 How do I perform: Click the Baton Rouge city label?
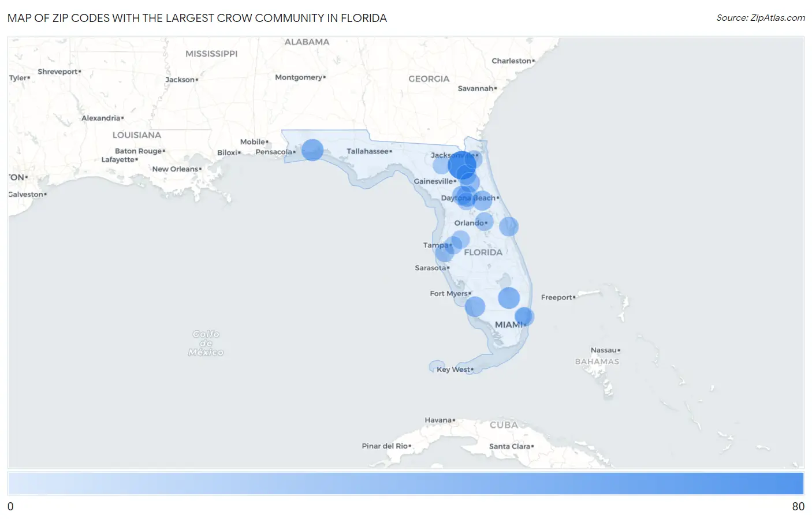click(x=138, y=151)
